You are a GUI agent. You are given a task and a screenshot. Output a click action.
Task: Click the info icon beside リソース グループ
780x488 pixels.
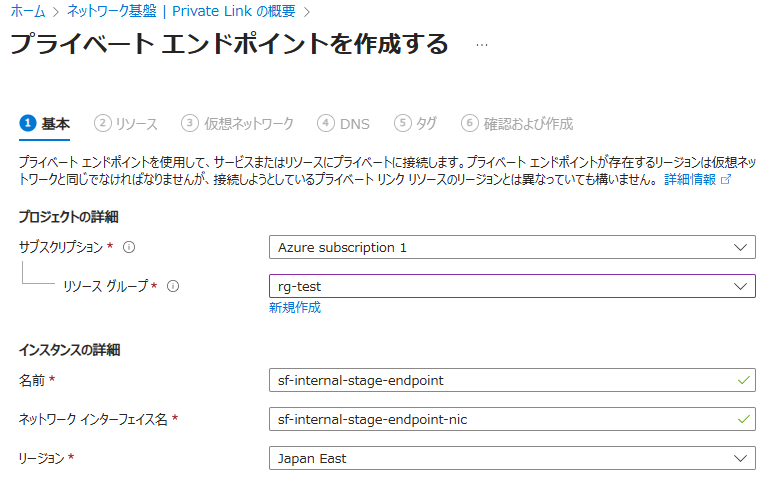(x=173, y=286)
